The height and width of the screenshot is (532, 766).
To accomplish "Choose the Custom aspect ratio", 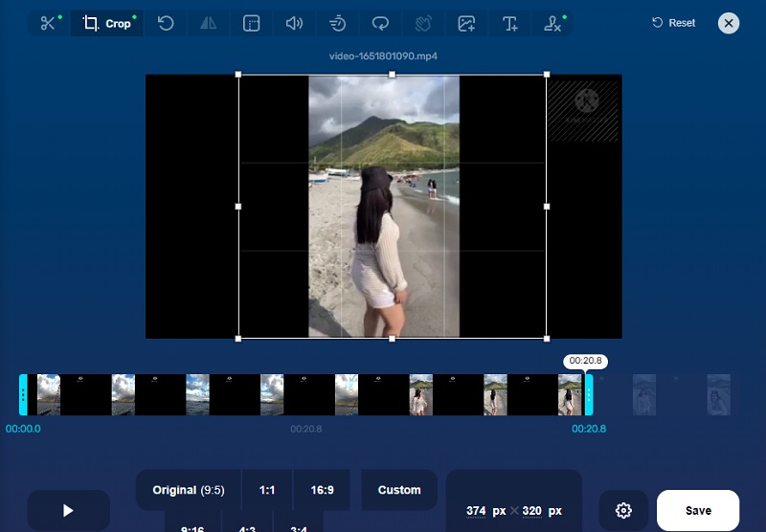I will pyautogui.click(x=399, y=490).
